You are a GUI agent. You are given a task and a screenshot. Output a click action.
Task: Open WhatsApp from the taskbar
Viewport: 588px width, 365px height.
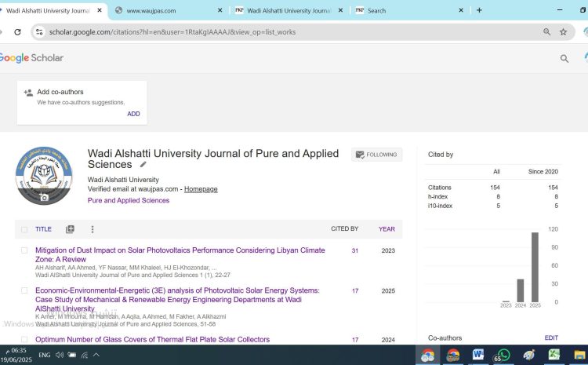[503, 355]
